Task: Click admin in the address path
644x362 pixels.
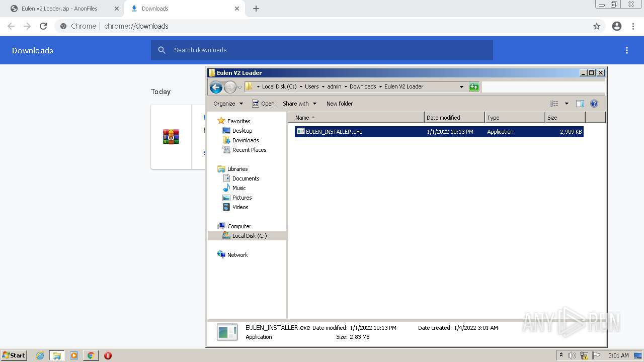Action: 334,86
